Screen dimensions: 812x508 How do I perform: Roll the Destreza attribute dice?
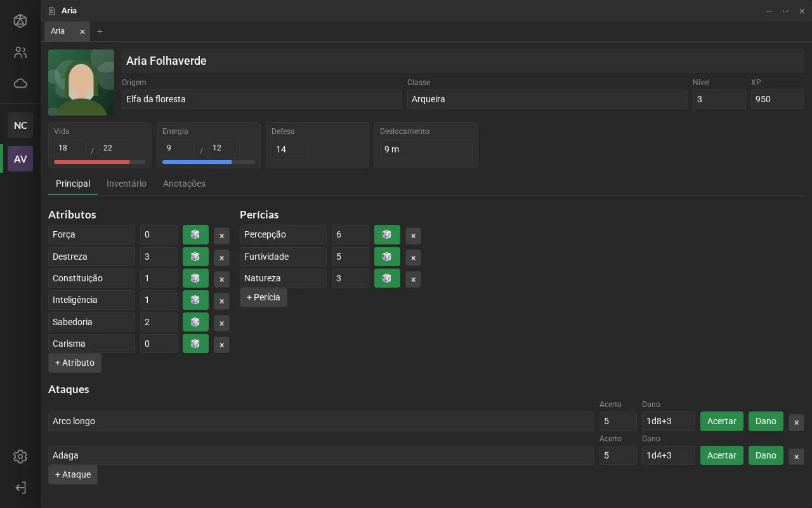coord(195,257)
